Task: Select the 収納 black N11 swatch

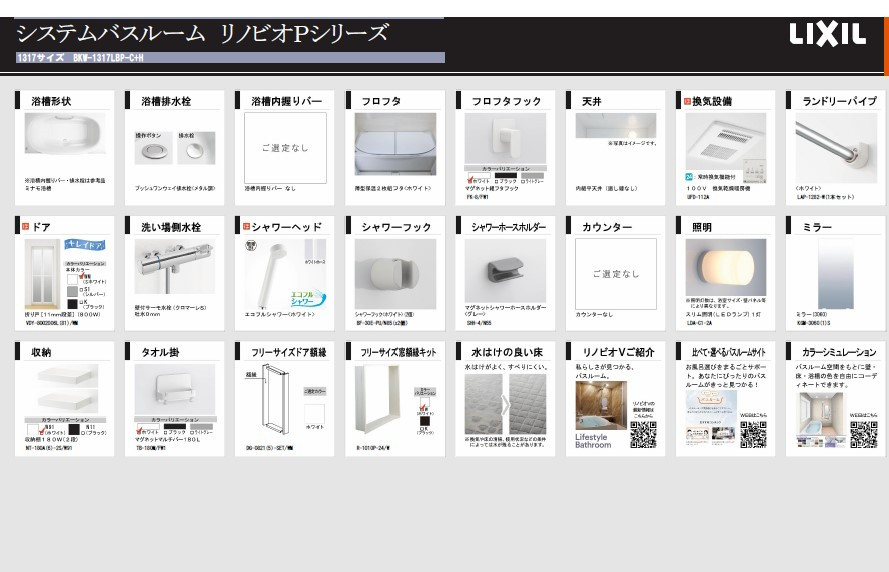Action: pyautogui.click(x=74, y=430)
